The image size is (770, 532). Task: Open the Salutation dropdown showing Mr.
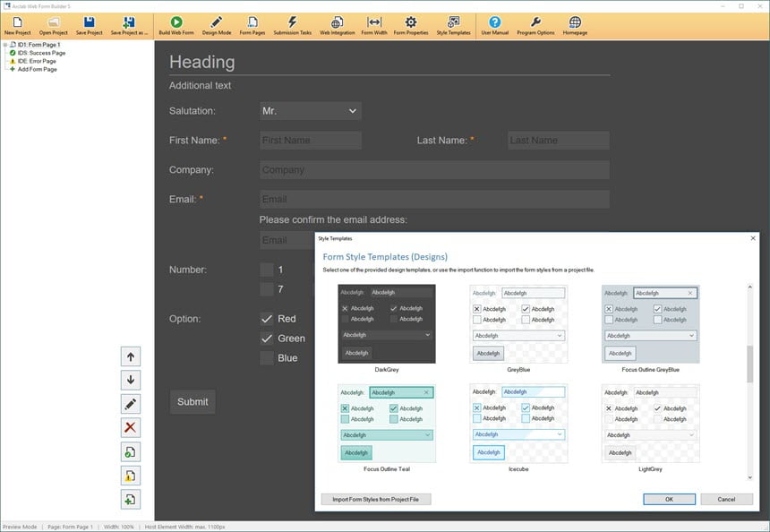pos(311,111)
